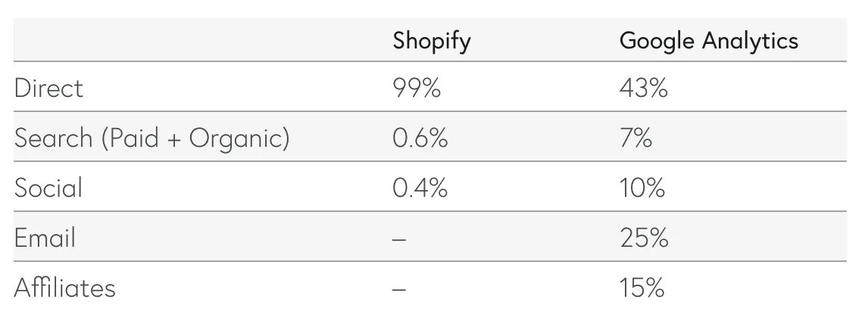Click the 25% Google Analytics Email value
This screenshot has height=321, width=868.
point(644,238)
